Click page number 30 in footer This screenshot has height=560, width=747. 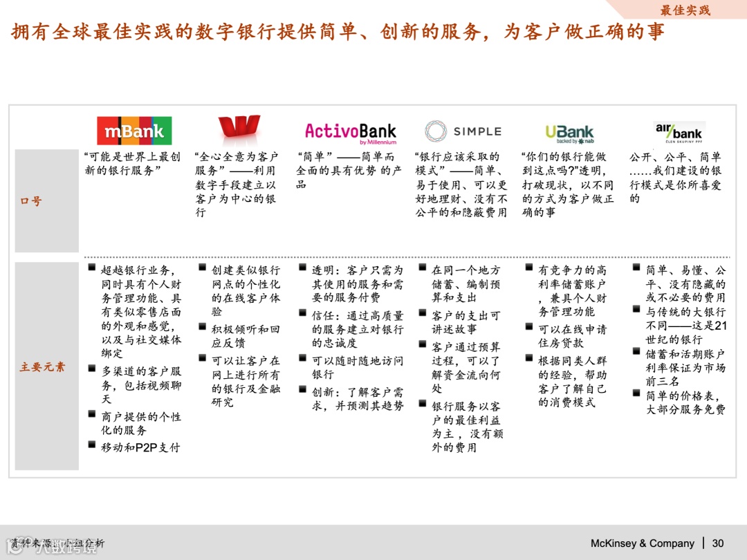717,543
